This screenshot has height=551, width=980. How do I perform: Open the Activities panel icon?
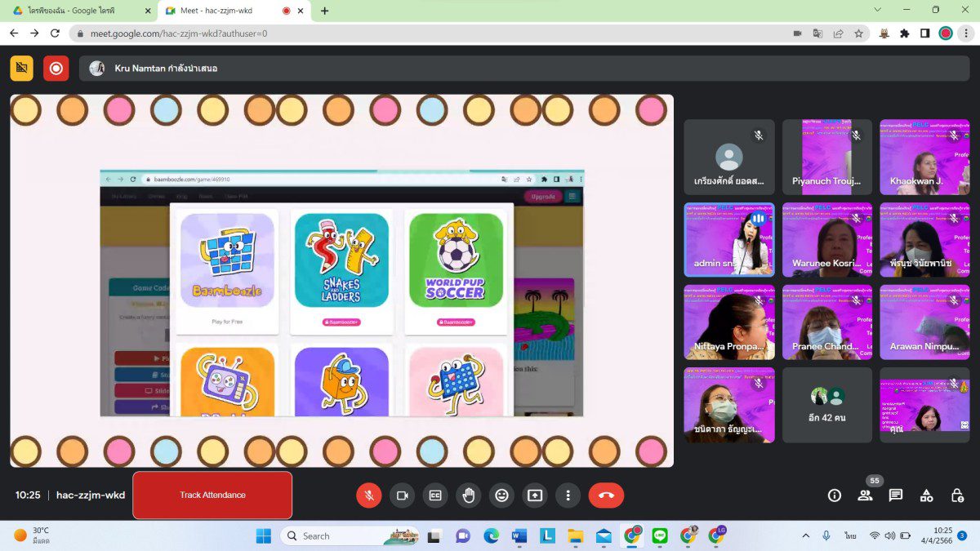pyautogui.click(x=926, y=495)
